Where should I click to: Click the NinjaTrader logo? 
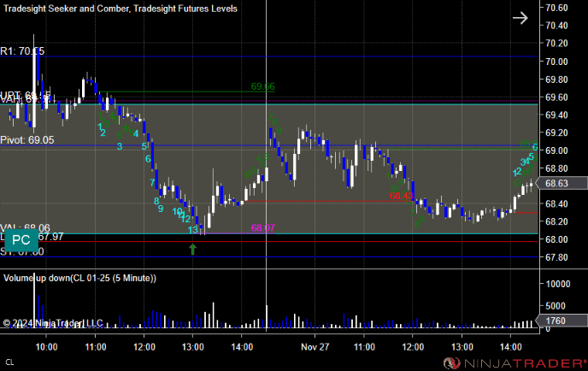pyautogui.click(x=515, y=363)
